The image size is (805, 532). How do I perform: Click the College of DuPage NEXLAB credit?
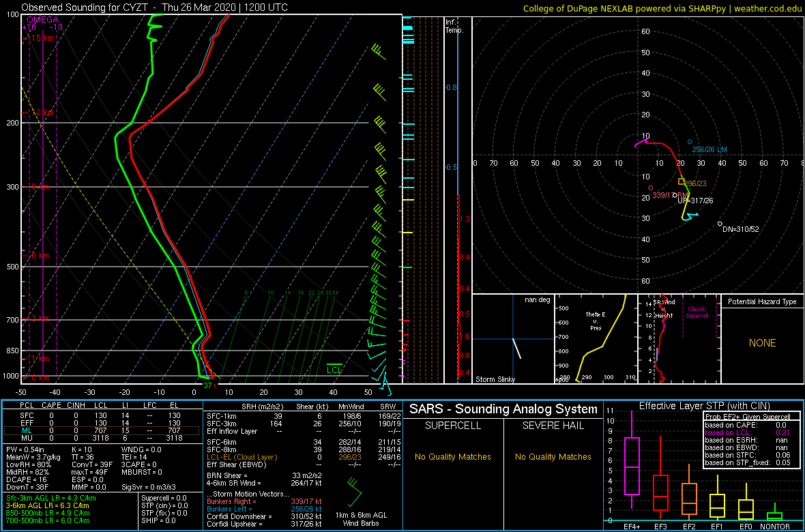[662, 8]
